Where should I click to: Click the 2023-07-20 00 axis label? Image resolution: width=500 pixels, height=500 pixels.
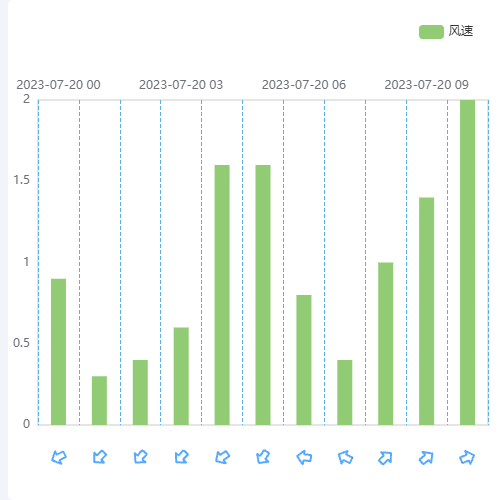click(58, 85)
